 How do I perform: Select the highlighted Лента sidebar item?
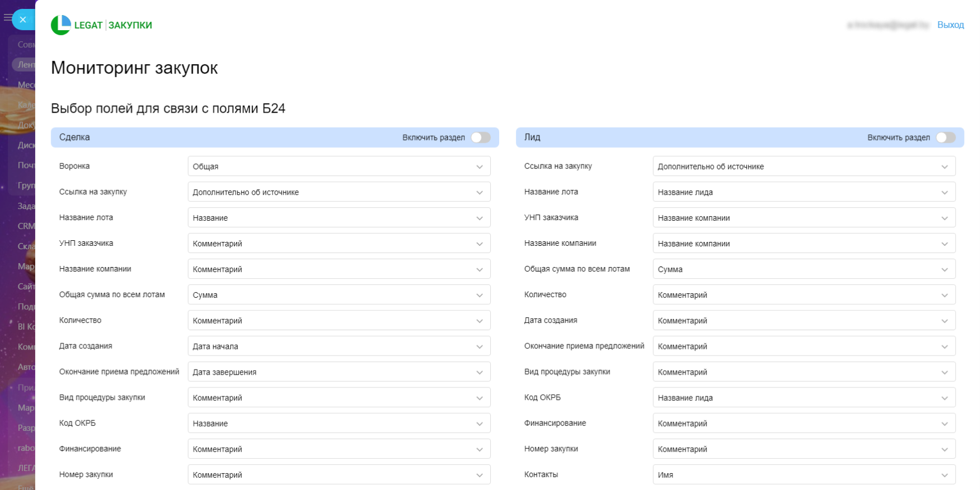pyautogui.click(x=25, y=65)
